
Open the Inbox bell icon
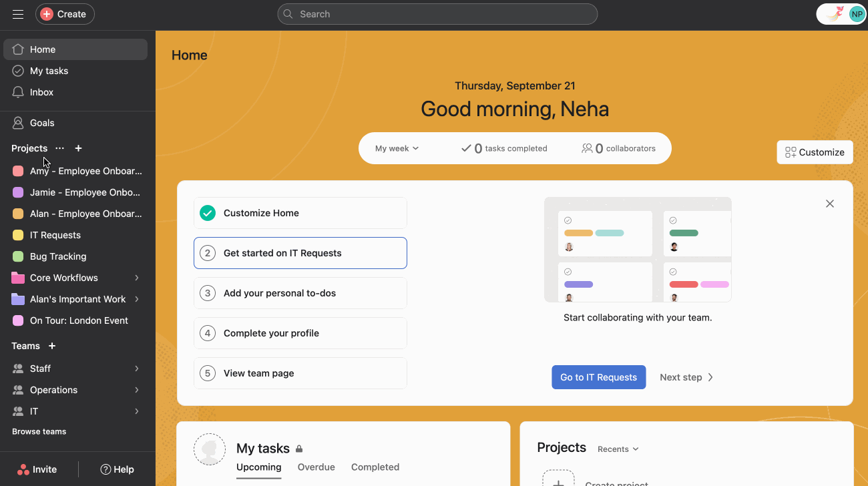pos(18,92)
